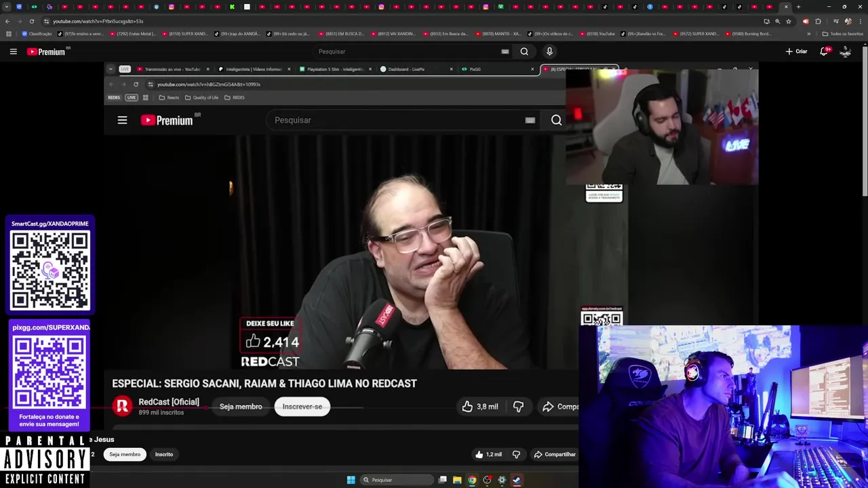Dislike the RedCast video

pos(518,407)
